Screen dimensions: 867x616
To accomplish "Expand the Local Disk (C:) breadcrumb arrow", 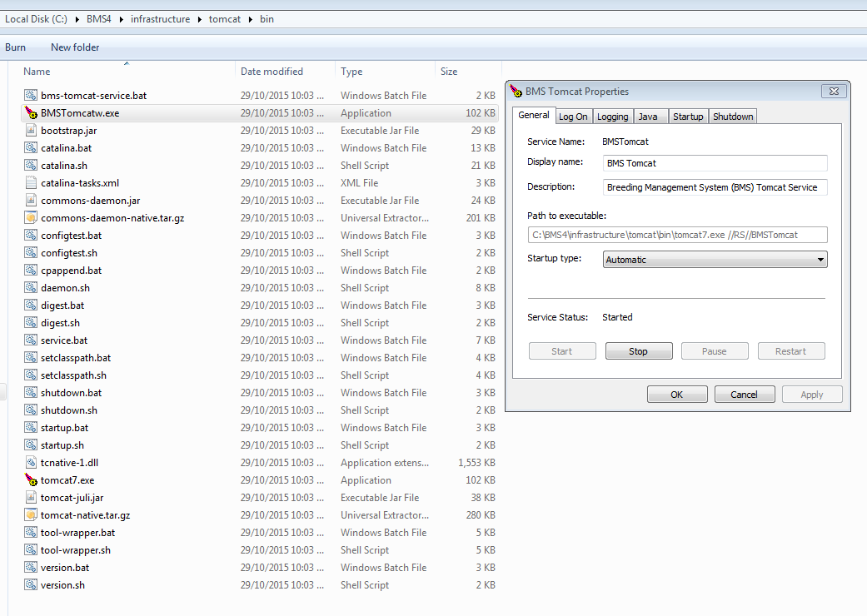I will coord(77,19).
